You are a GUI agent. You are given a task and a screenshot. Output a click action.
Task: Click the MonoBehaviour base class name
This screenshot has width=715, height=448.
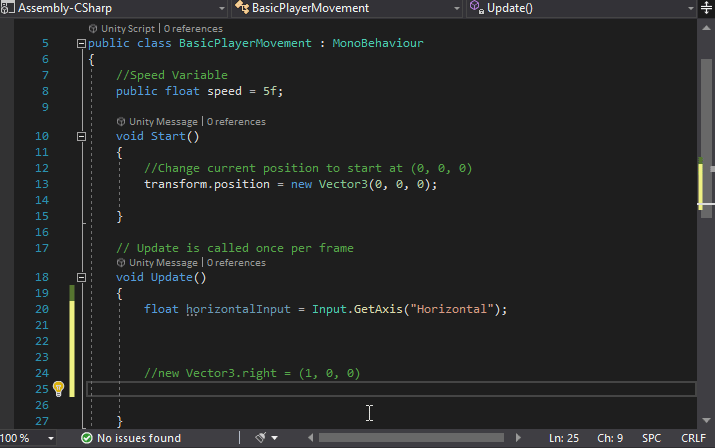click(378, 43)
